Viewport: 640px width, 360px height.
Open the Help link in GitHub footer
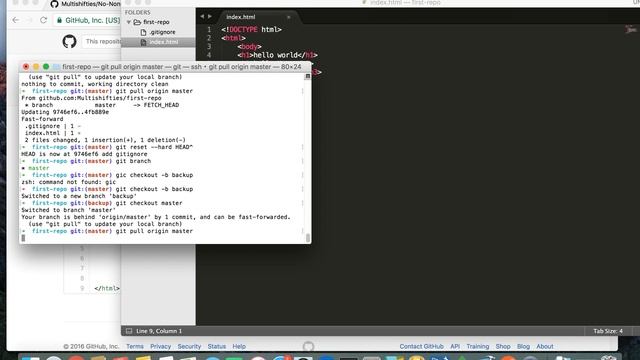point(239,346)
